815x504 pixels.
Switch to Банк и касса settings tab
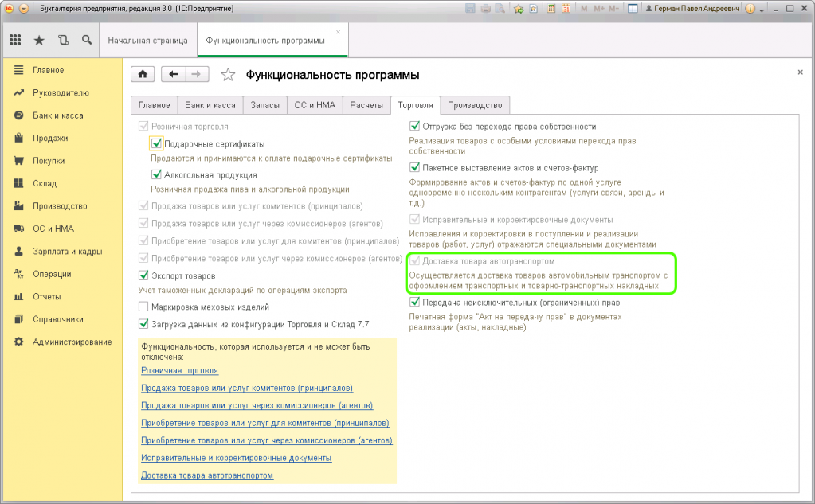(210, 105)
